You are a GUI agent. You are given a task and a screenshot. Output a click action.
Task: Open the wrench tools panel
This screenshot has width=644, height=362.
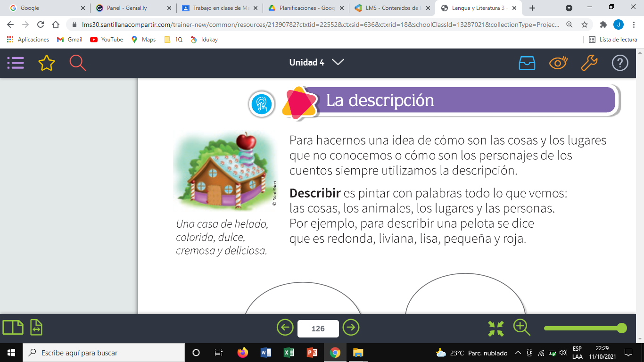click(x=589, y=62)
